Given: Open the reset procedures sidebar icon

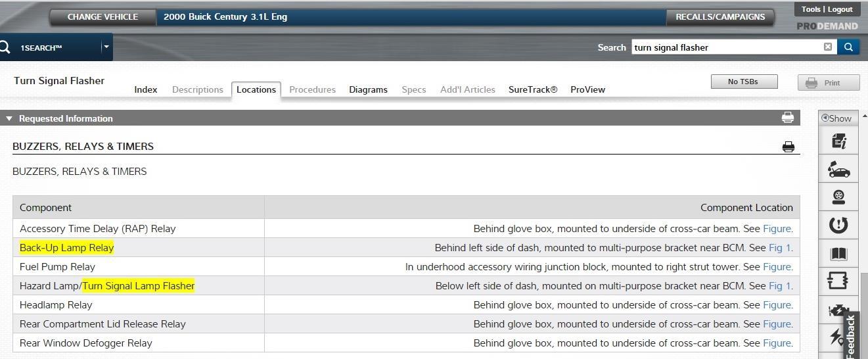Looking at the screenshot, I should [838, 225].
